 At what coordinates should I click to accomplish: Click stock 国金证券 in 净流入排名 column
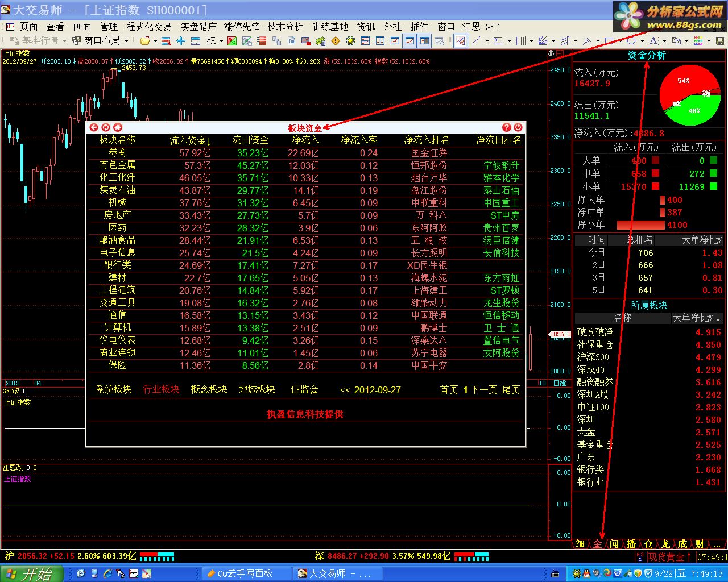click(x=429, y=153)
